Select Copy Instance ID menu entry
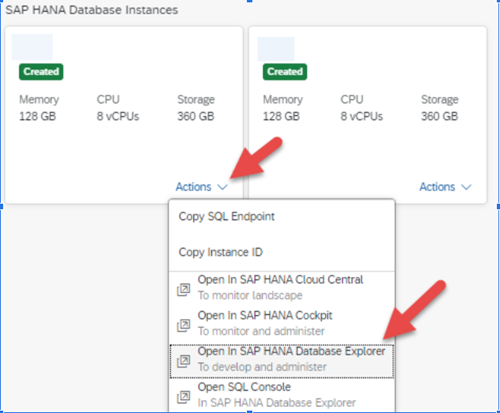500x413 pixels. [282, 252]
